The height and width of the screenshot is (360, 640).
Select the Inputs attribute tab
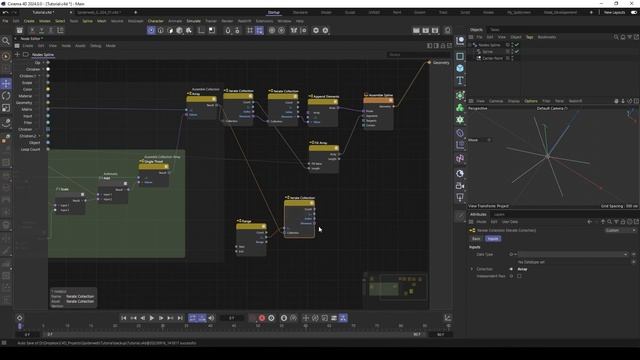[x=493, y=238]
